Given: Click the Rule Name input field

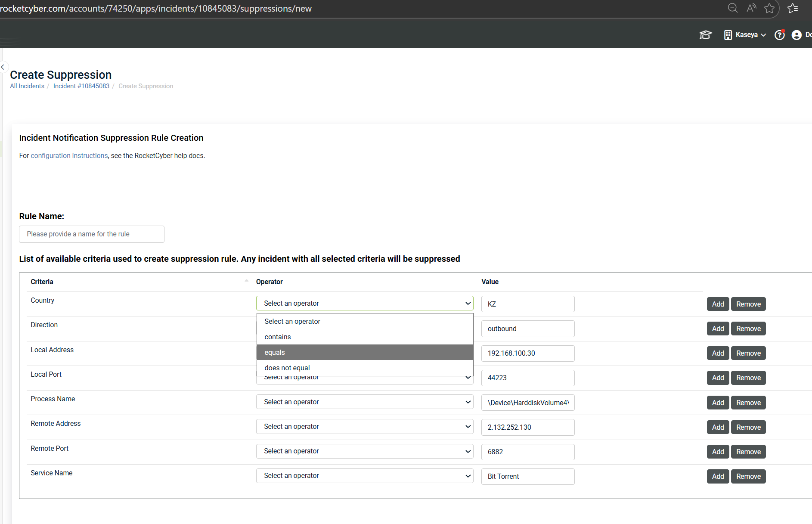Looking at the screenshot, I should click(x=92, y=234).
